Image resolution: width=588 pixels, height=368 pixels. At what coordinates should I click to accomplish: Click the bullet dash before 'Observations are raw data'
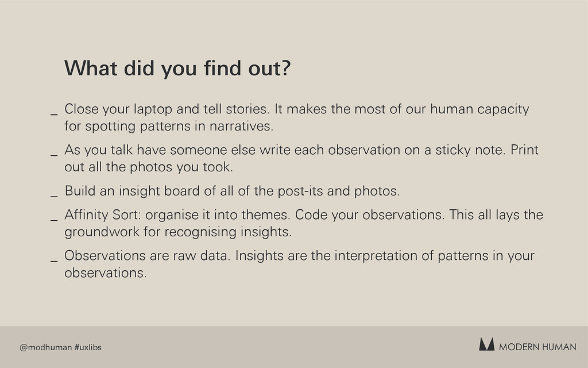click(54, 260)
